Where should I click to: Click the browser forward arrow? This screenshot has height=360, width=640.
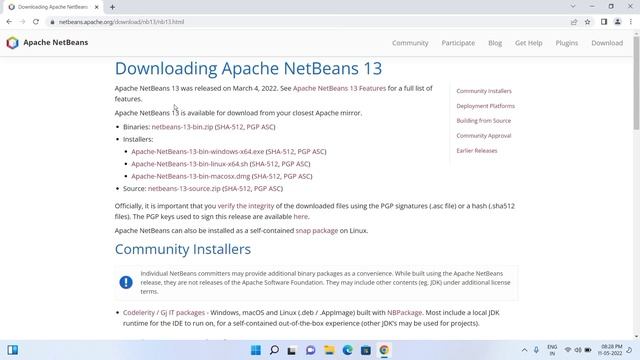[22, 22]
